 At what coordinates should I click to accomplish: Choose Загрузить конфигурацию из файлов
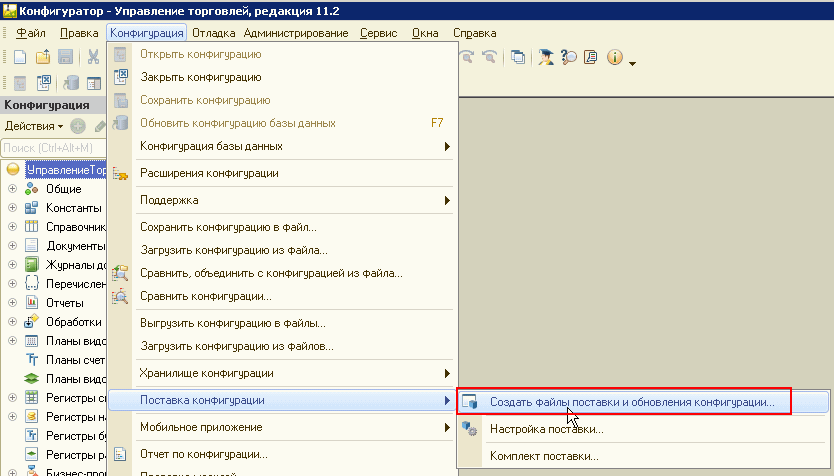pos(282,346)
